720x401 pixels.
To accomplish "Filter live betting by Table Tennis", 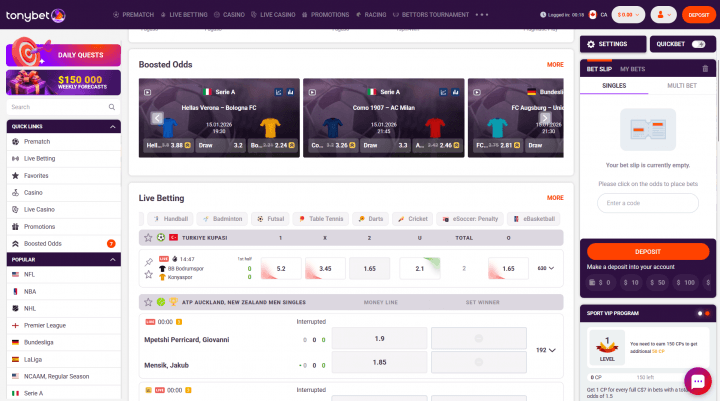I will click(321, 219).
